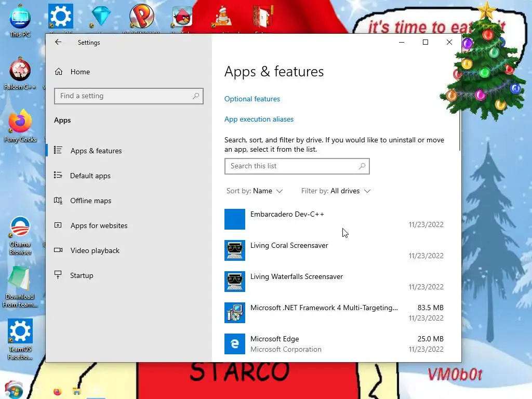Open the Firefox desktop shortcut
The height and width of the screenshot is (399, 532).
coord(20,126)
